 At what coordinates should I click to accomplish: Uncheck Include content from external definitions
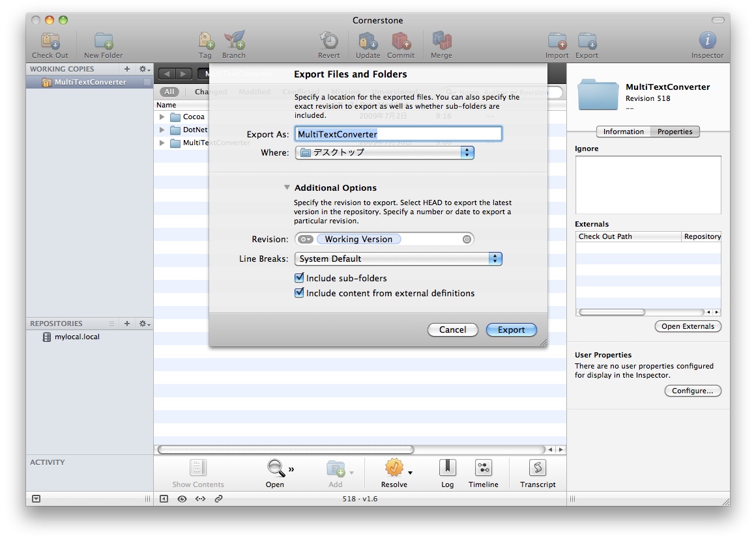point(299,292)
